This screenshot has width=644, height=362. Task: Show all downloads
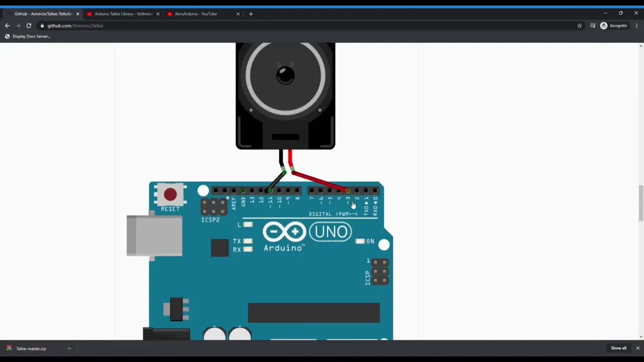(x=618, y=348)
